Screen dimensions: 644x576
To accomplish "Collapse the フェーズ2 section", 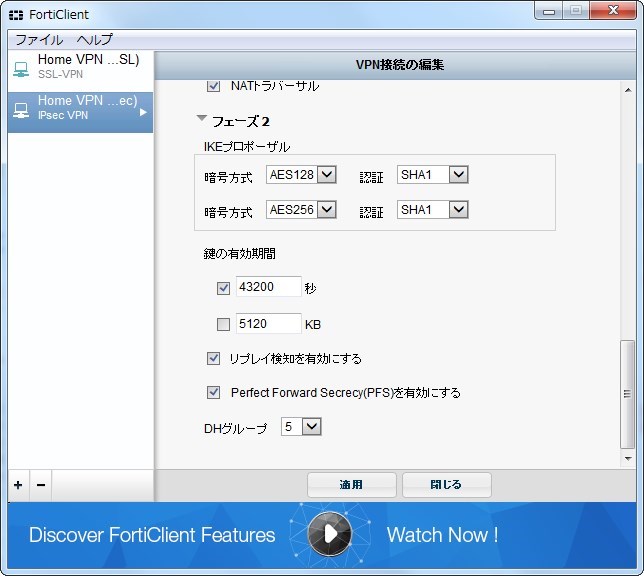I will [202, 118].
